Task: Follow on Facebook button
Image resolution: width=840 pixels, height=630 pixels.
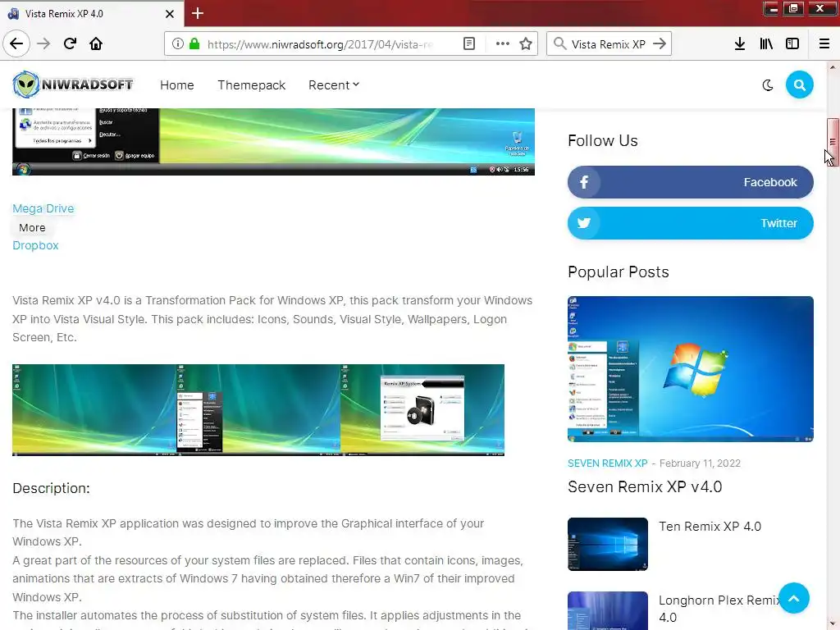Action: [691, 182]
